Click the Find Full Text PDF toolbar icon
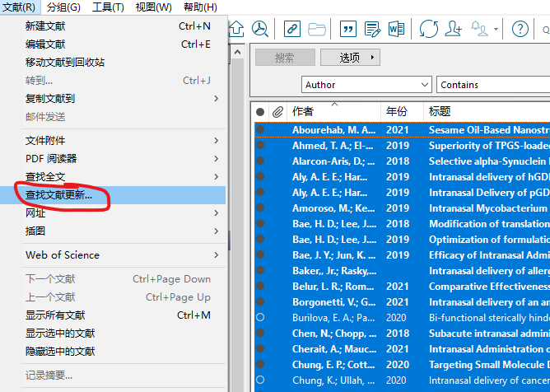Image resolution: width=550 pixels, height=392 pixels. [x=260, y=29]
